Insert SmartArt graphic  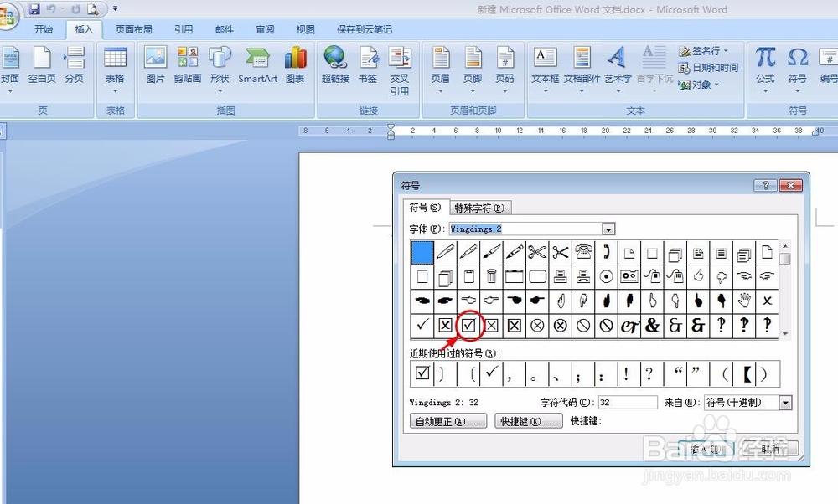point(257,66)
